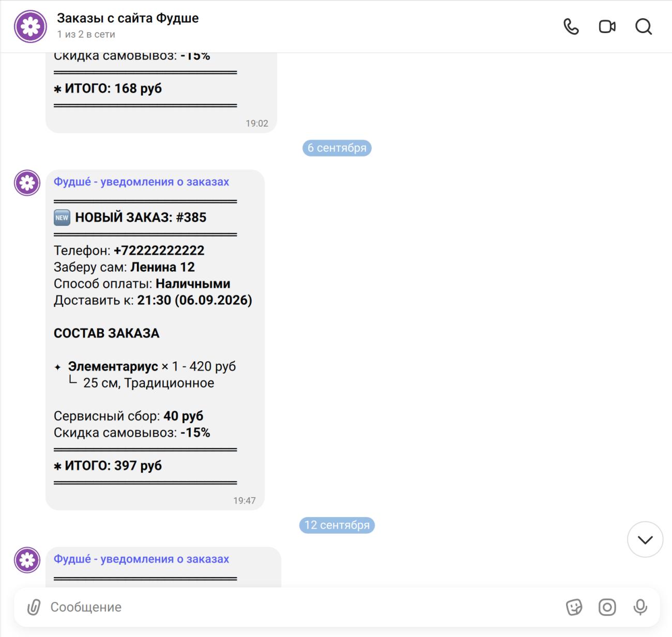Record a voice message with the microphone icon

tap(640, 607)
